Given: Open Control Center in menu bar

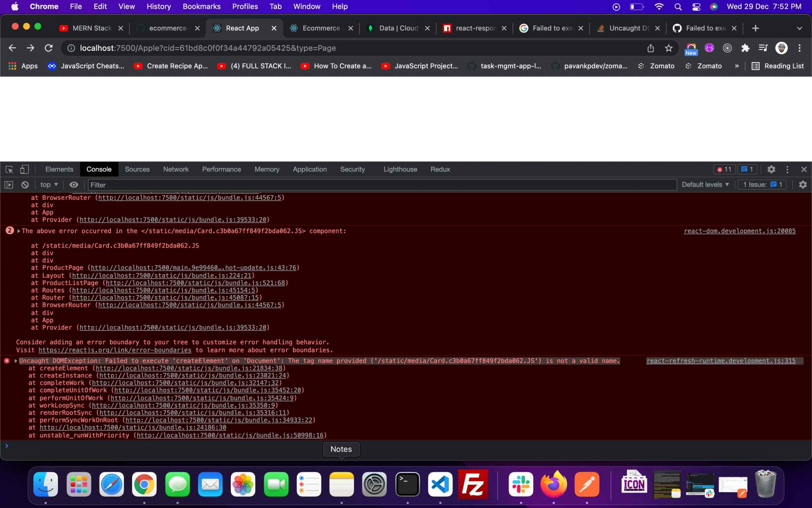Looking at the screenshot, I should [696, 6].
